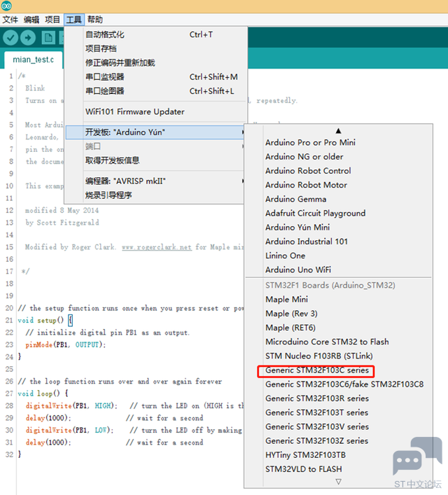Select Generic STM32F103V series board
The image size is (448, 495).
tap(338, 427)
